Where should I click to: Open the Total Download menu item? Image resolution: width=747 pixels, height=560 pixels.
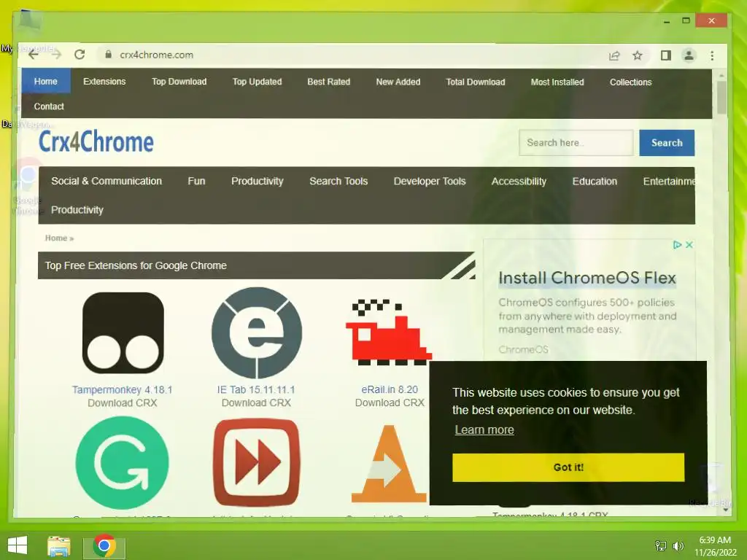tap(476, 82)
